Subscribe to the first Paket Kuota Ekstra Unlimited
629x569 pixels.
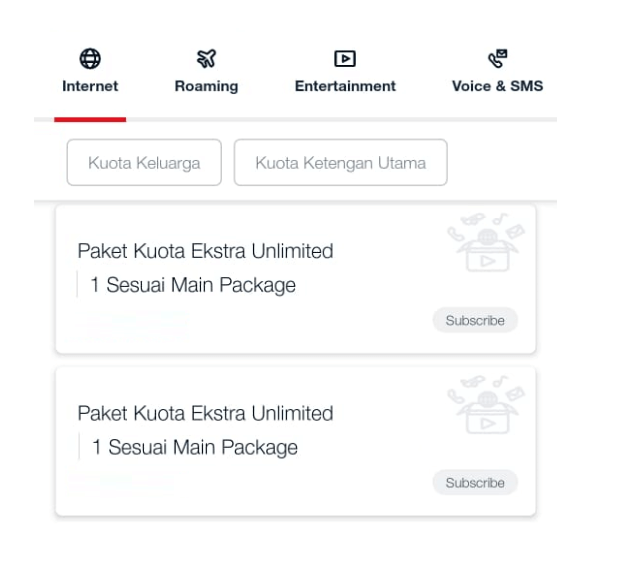click(x=475, y=320)
